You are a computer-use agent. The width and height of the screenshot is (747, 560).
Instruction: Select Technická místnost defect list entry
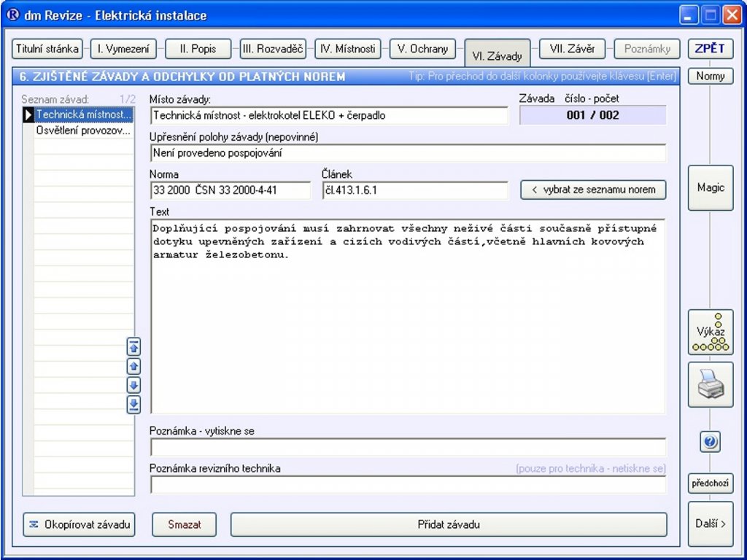[83, 114]
